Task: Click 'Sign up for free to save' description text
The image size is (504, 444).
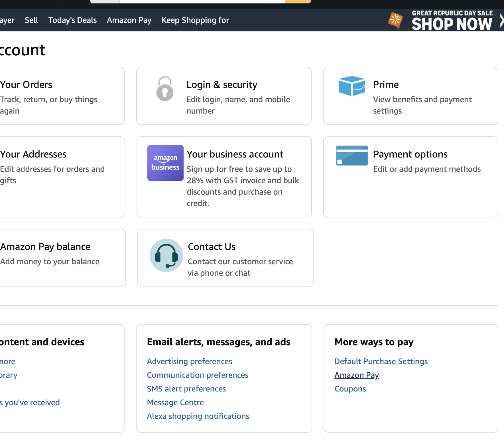Action: tap(243, 186)
